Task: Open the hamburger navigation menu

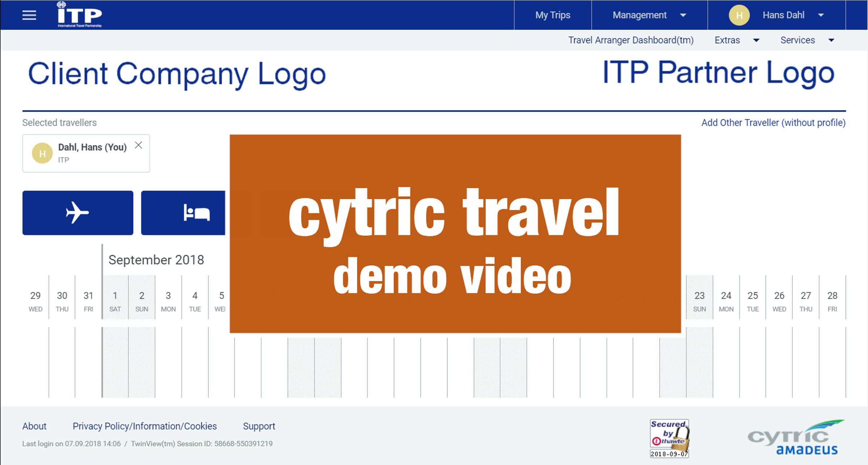Action: 29,15
